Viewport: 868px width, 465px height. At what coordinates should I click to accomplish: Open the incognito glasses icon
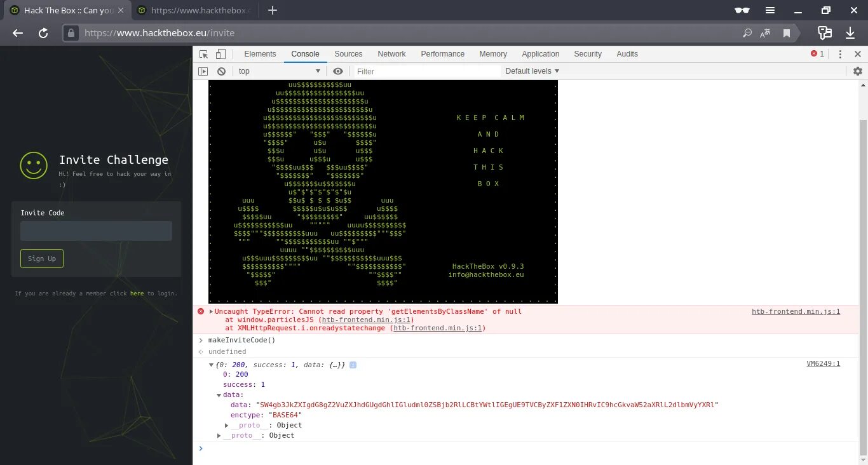pos(742,10)
